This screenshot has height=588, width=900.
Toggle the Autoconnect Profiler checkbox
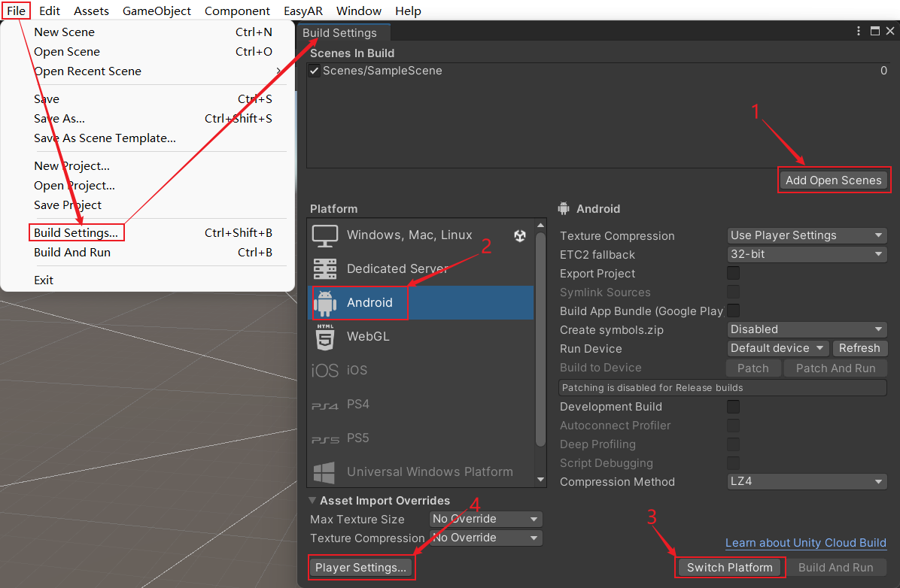click(x=733, y=426)
